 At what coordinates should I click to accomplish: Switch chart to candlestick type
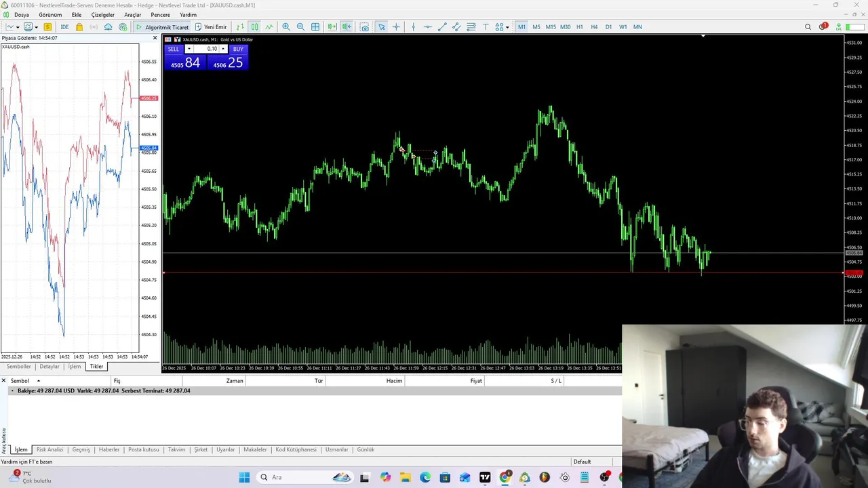pos(254,27)
